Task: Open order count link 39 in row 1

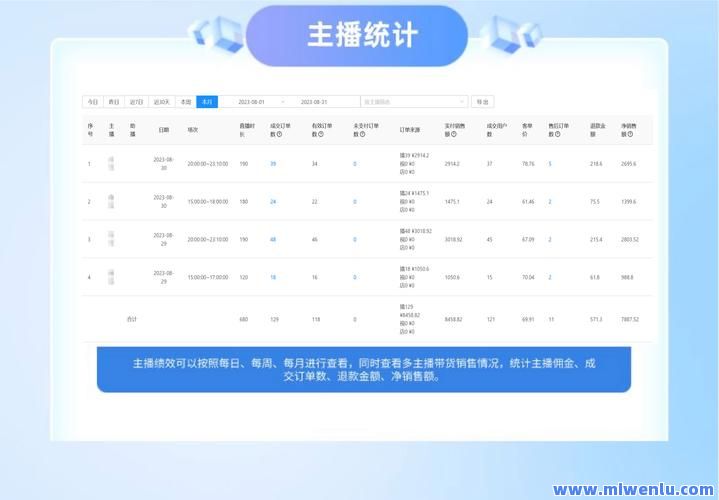Action: click(x=273, y=164)
